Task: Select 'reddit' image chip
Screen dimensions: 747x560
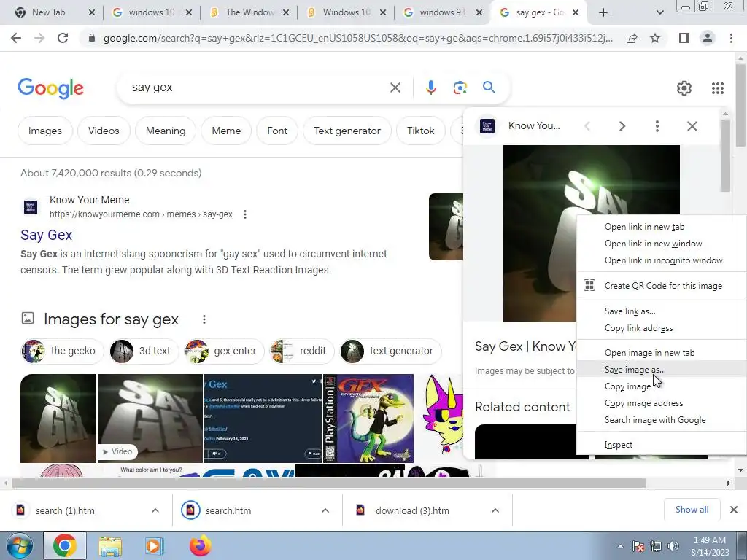Action: [x=302, y=351]
